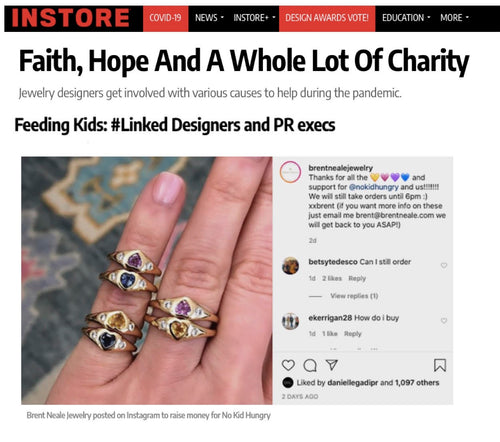Expand the NEWS dropdown menu
The height and width of the screenshot is (442, 500).
[x=209, y=18]
